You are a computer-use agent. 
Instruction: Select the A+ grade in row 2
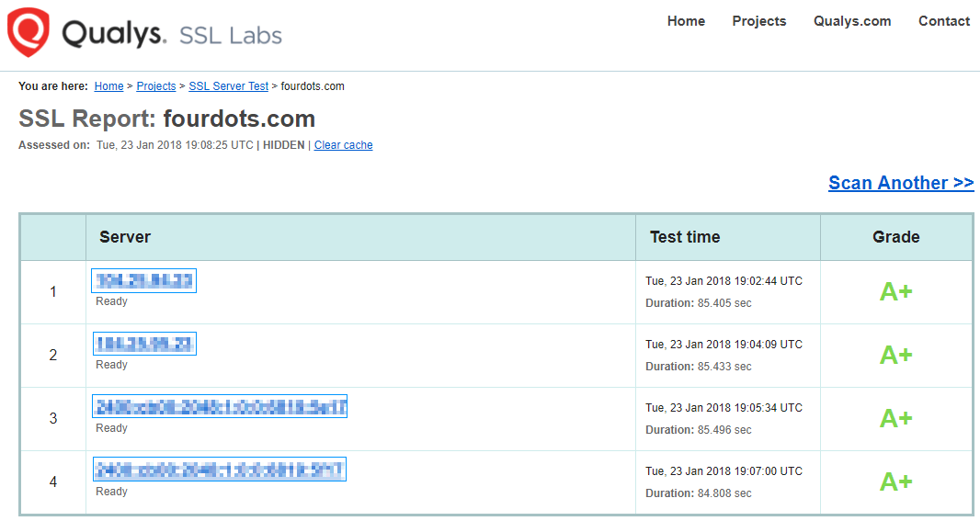895,356
